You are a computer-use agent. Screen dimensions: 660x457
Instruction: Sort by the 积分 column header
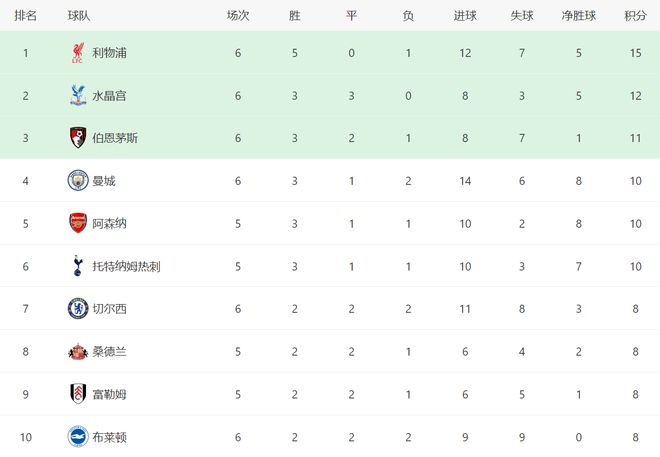click(x=635, y=15)
